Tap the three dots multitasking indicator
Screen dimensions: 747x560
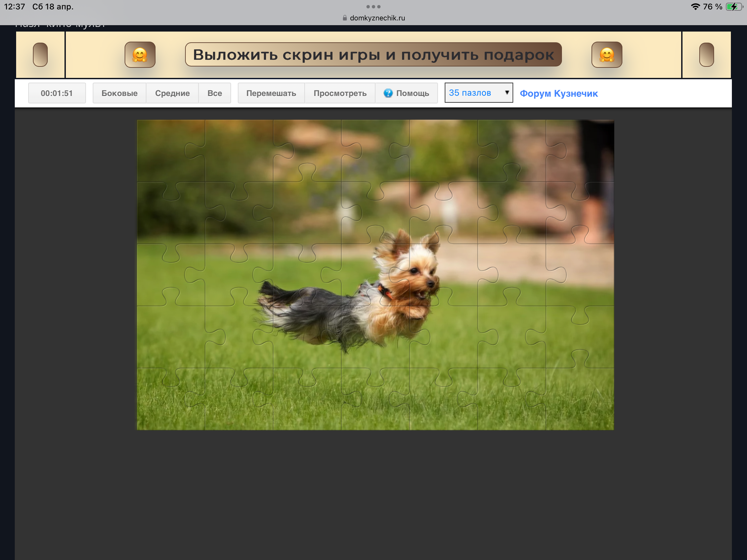coord(373,7)
